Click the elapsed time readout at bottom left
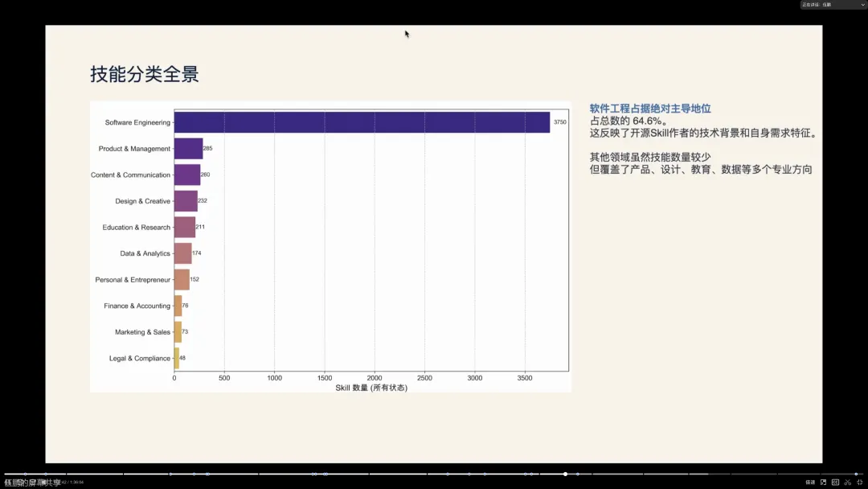 coord(71,483)
